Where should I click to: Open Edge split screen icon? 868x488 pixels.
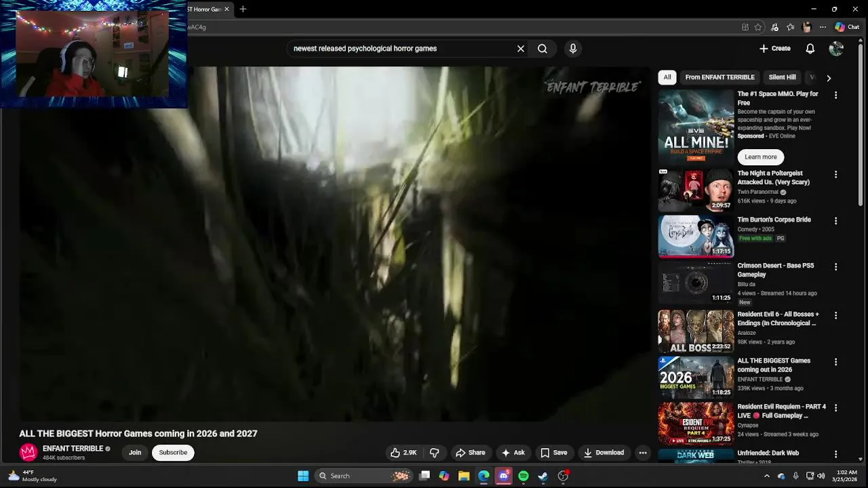[x=745, y=27]
